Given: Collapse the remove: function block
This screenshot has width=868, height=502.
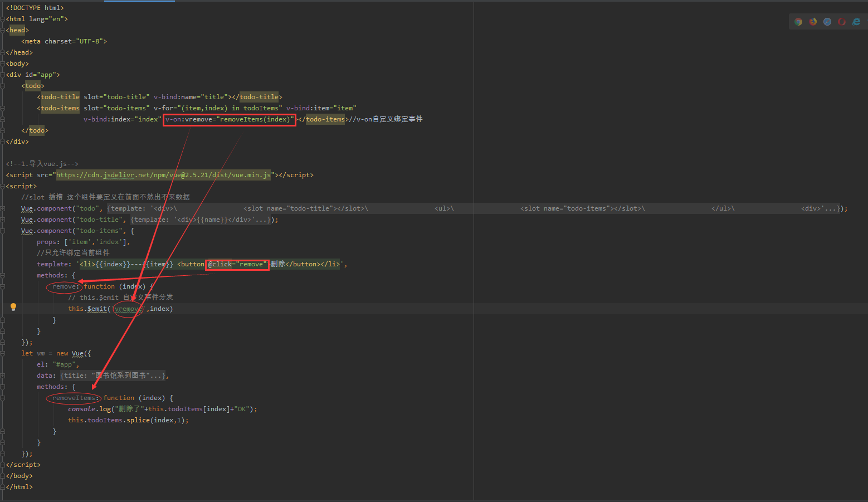Looking at the screenshot, I should tap(3, 286).
